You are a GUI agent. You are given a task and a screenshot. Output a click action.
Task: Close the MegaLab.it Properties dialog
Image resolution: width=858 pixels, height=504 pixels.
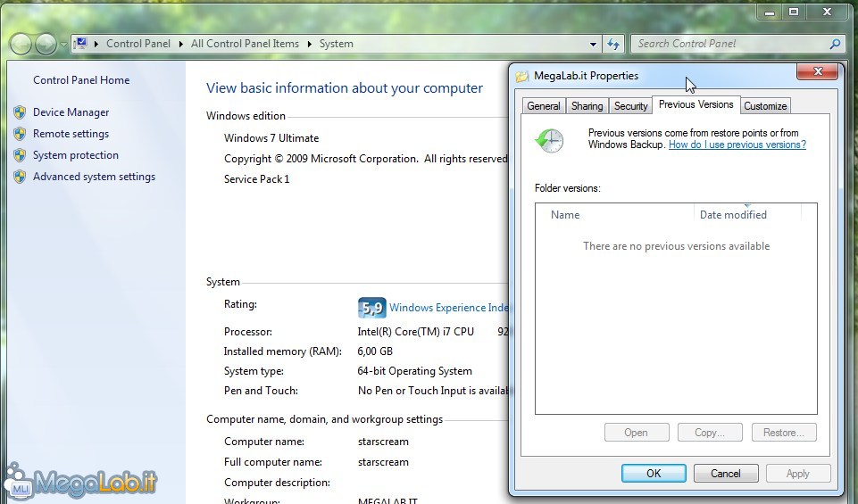tap(818, 71)
